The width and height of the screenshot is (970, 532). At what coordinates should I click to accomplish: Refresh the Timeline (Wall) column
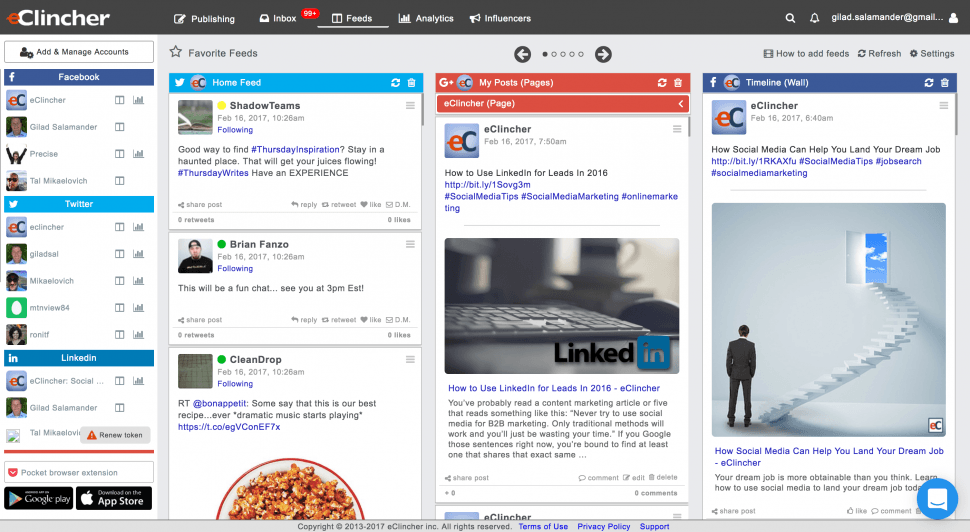click(929, 83)
